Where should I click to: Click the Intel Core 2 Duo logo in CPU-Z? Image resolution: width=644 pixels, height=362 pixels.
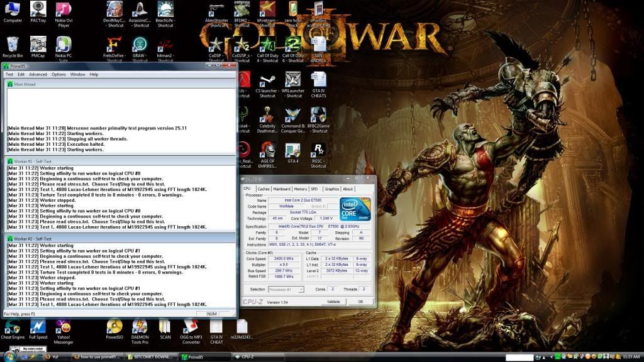point(355,209)
